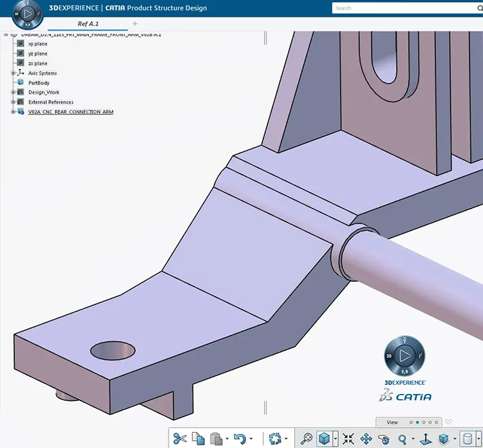This screenshot has width=483, height=448.
Task: Click the Cut scissors icon
Action: point(180,438)
